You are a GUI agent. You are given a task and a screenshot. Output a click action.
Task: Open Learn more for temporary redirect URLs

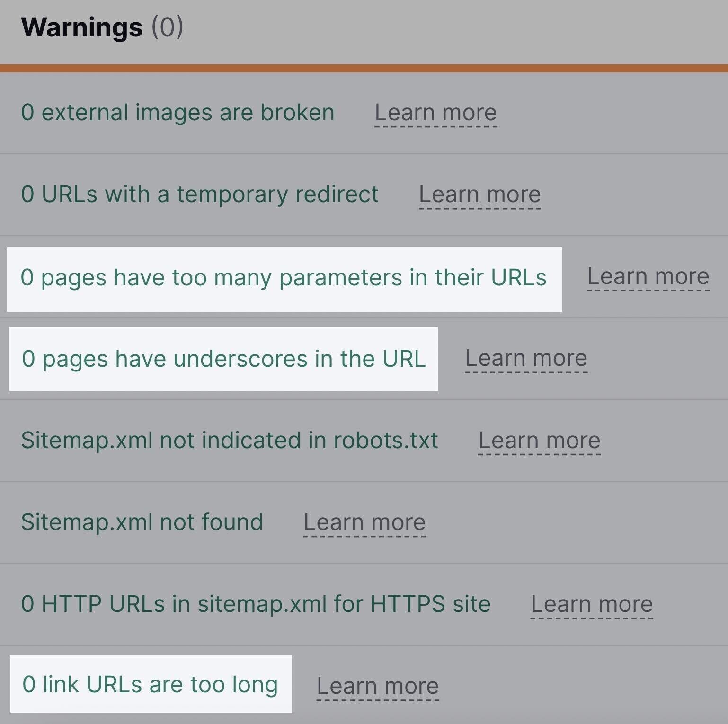tap(479, 194)
